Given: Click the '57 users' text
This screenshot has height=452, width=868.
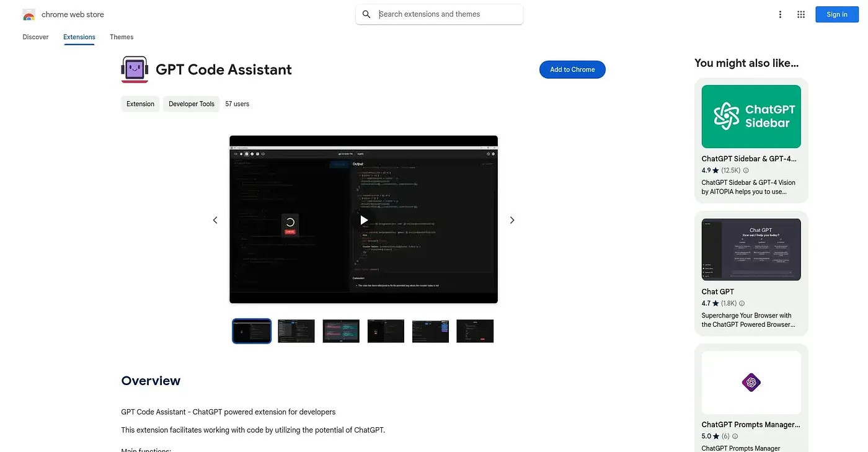Looking at the screenshot, I should tap(237, 104).
